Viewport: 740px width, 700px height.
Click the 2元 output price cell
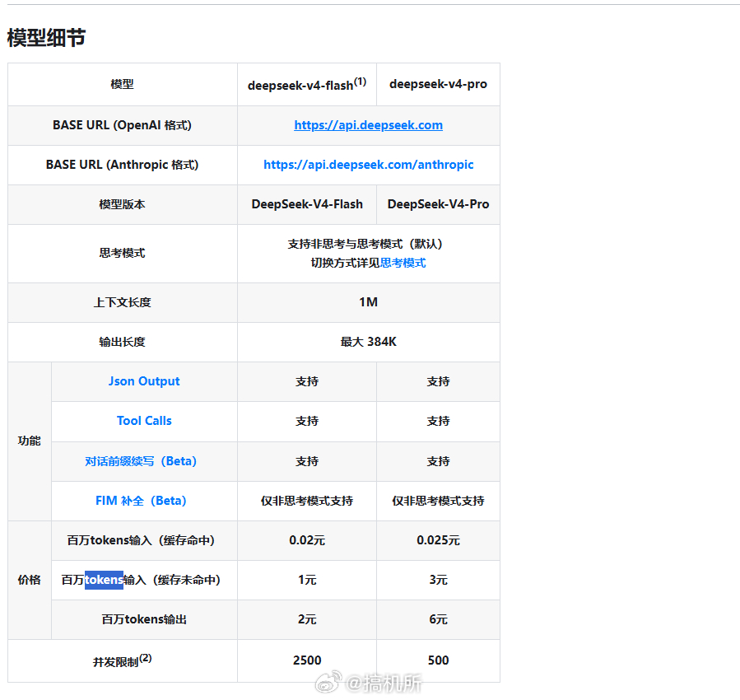click(307, 620)
